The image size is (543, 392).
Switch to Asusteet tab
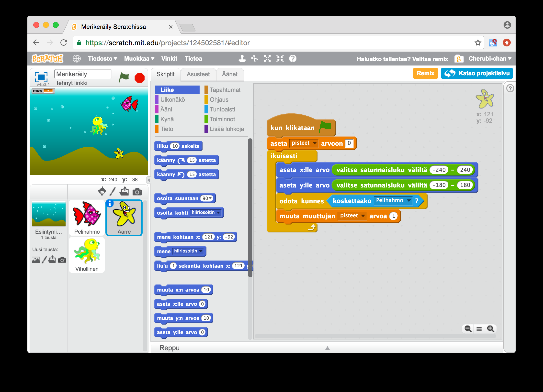(x=198, y=74)
